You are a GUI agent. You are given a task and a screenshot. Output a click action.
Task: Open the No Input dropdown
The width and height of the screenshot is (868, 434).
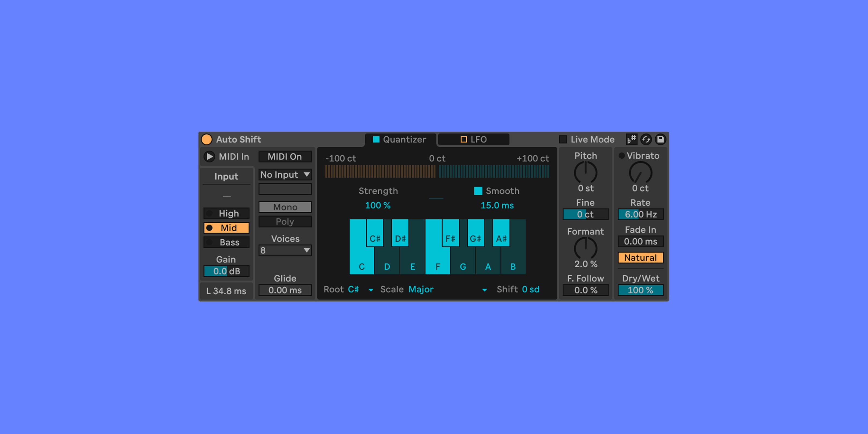click(285, 174)
